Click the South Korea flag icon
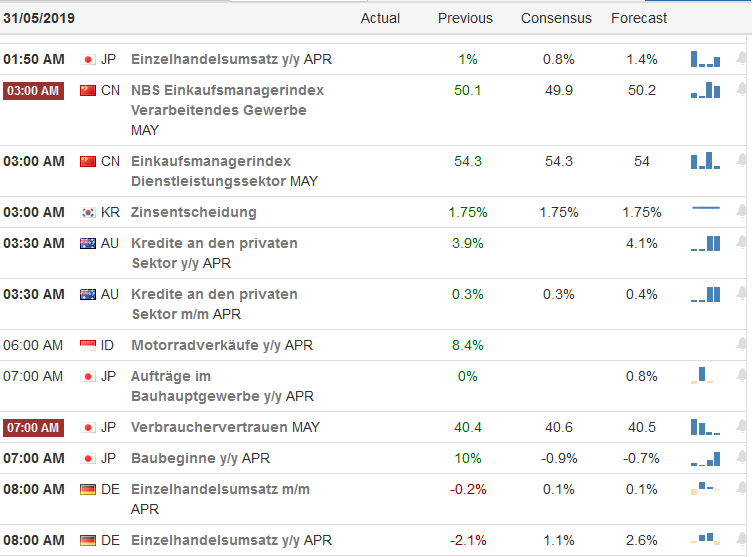Image resolution: width=753 pixels, height=557 pixels. click(x=88, y=212)
